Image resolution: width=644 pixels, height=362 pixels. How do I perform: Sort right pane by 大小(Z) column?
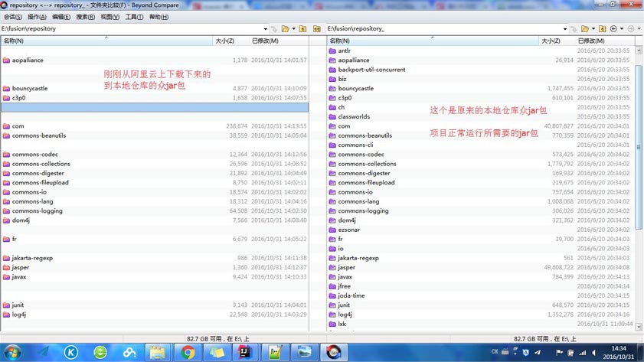[x=557, y=41]
